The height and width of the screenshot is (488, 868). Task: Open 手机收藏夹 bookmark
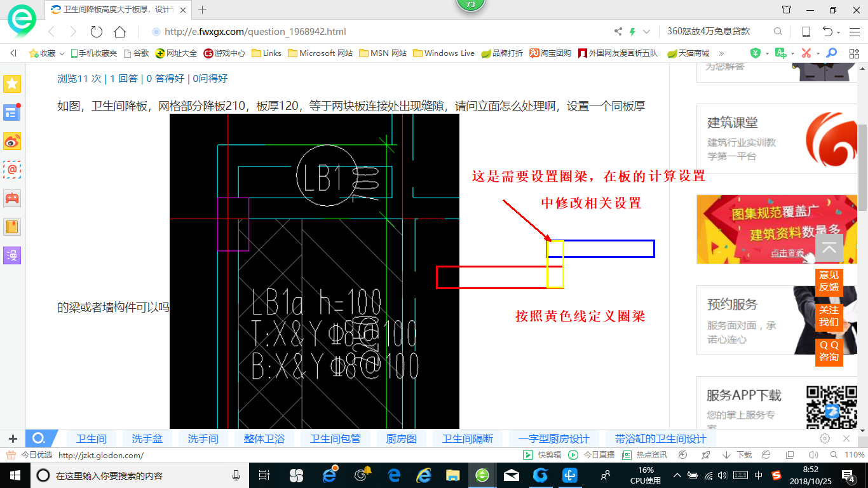click(x=93, y=53)
